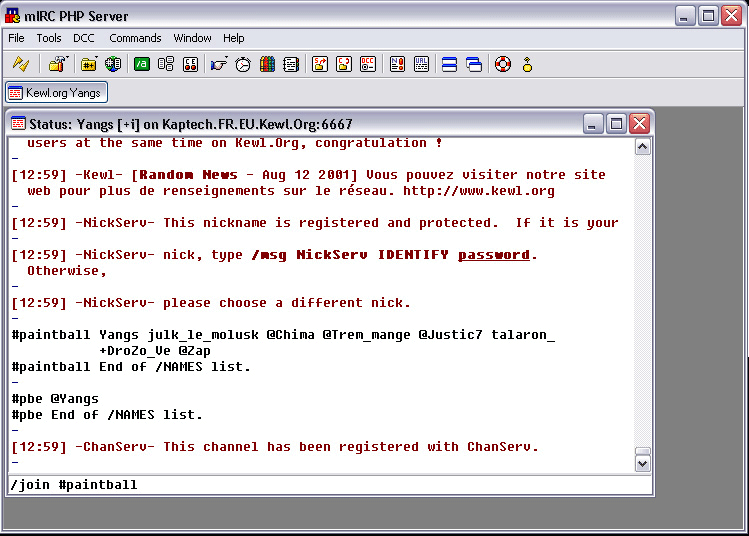Open the File menu
749x536 pixels.
pyautogui.click(x=16, y=38)
